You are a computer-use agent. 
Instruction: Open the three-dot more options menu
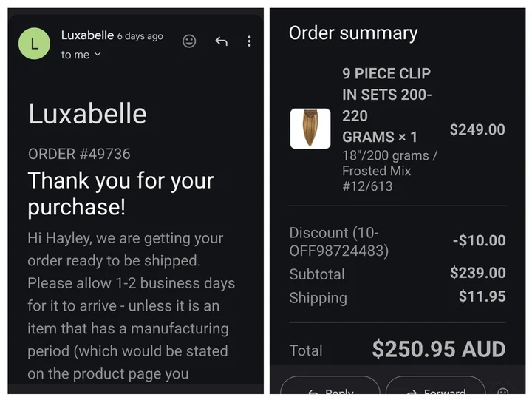249,41
